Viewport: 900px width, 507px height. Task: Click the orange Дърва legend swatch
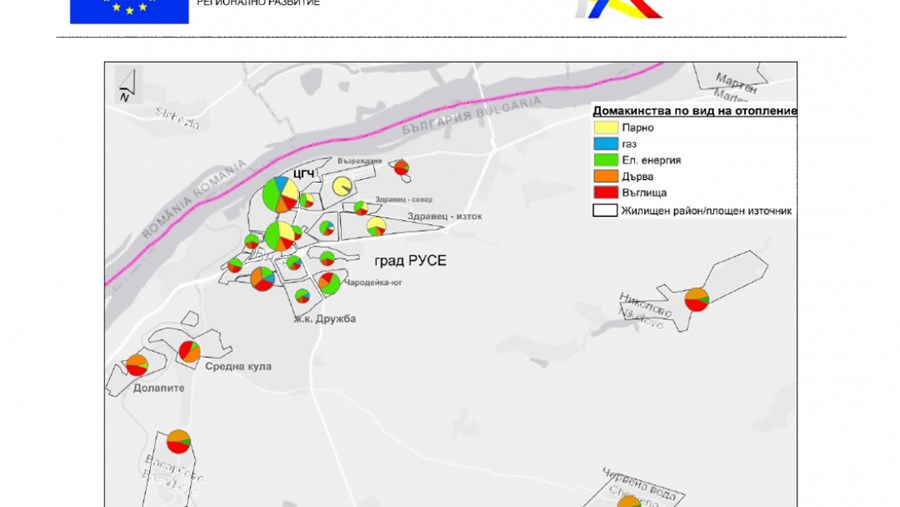click(604, 176)
